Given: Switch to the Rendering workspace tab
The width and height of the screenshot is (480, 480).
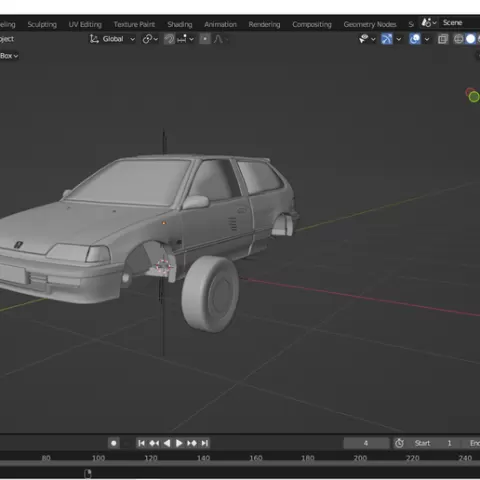Looking at the screenshot, I should (x=264, y=24).
